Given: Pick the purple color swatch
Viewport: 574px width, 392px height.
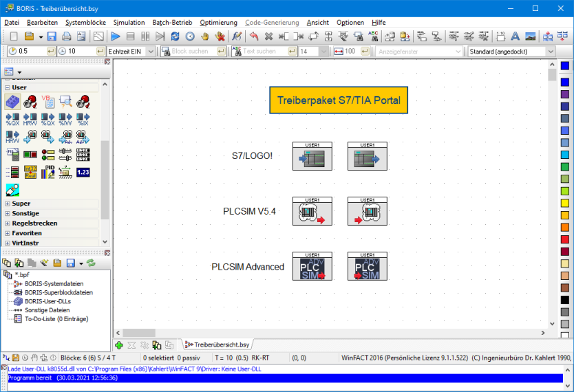Looking at the screenshot, I should click(565, 94).
